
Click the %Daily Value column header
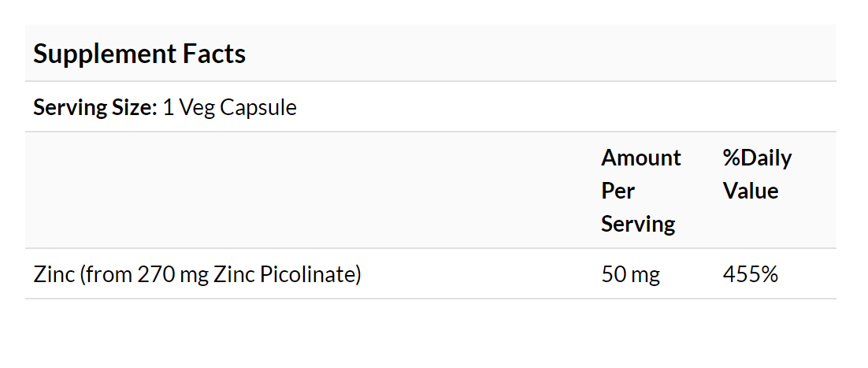point(757,174)
